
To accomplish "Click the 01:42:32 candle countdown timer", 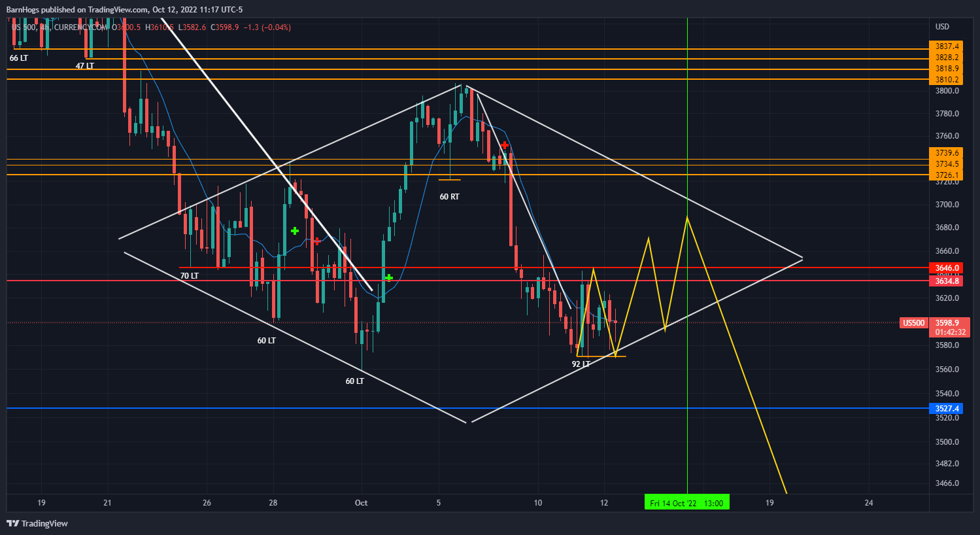I will pyautogui.click(x=950, y=332).
